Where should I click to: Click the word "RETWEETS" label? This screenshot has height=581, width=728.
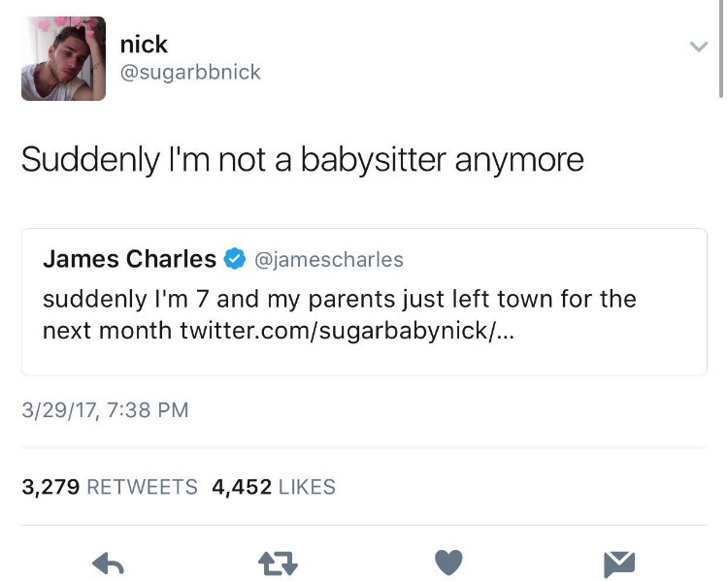pos(142,487)
